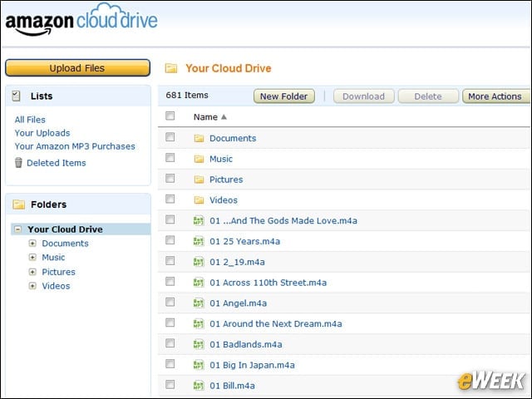532x399 pixels.
Task: Click audio file icon for Big In Japan
Action: click(x=199, y=365)
